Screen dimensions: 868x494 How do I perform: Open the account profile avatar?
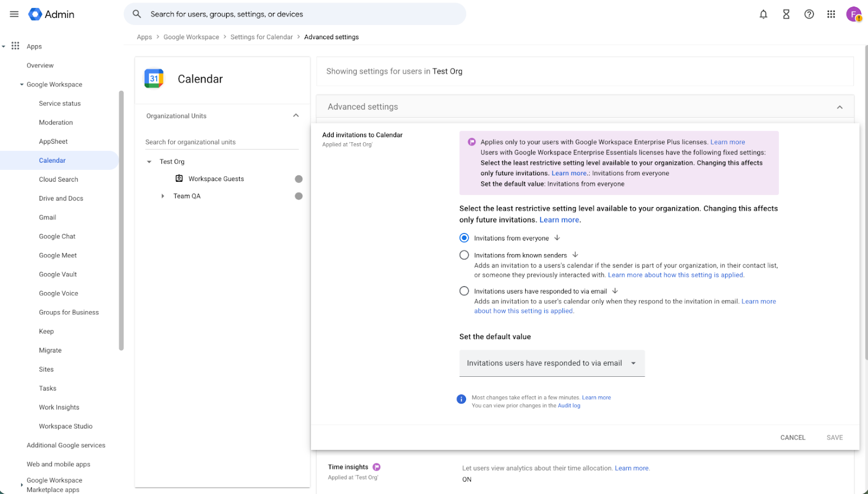854,14
